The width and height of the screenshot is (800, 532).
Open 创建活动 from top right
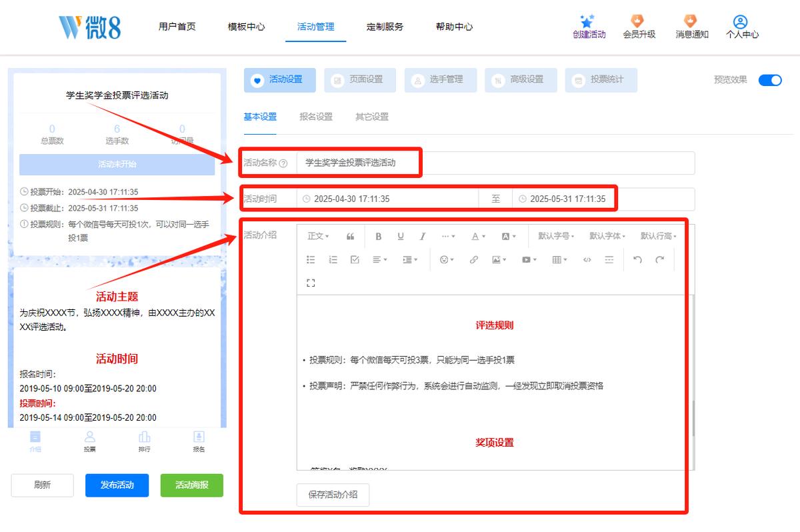pos(589,27)
